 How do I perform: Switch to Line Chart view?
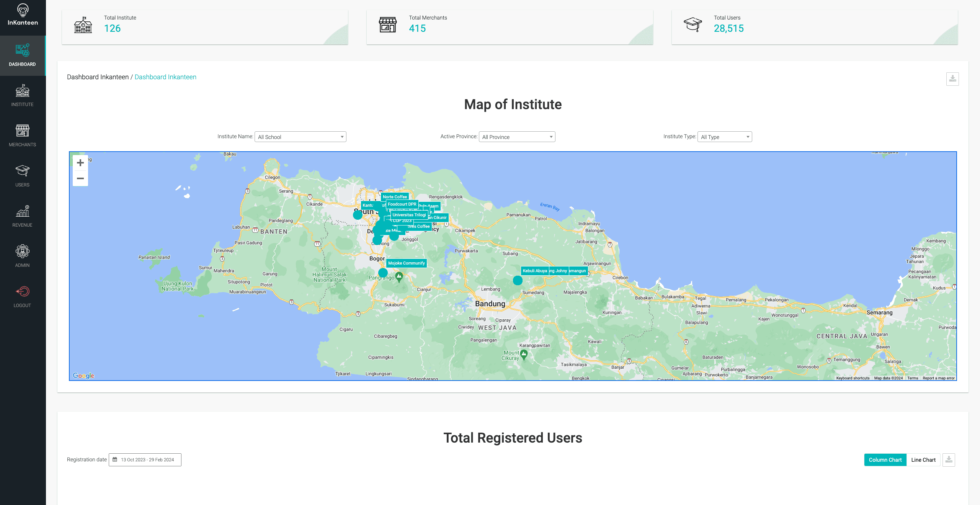pos(923,460)
